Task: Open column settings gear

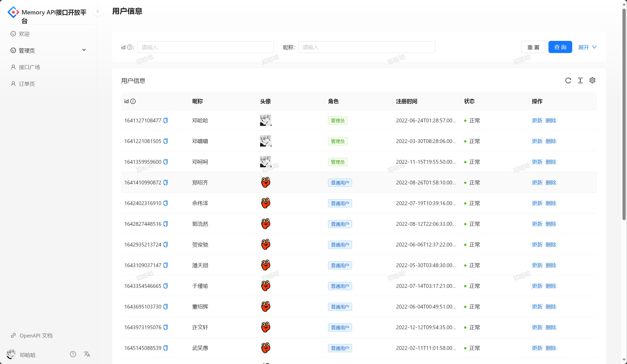Action: (x=592, y=80)
